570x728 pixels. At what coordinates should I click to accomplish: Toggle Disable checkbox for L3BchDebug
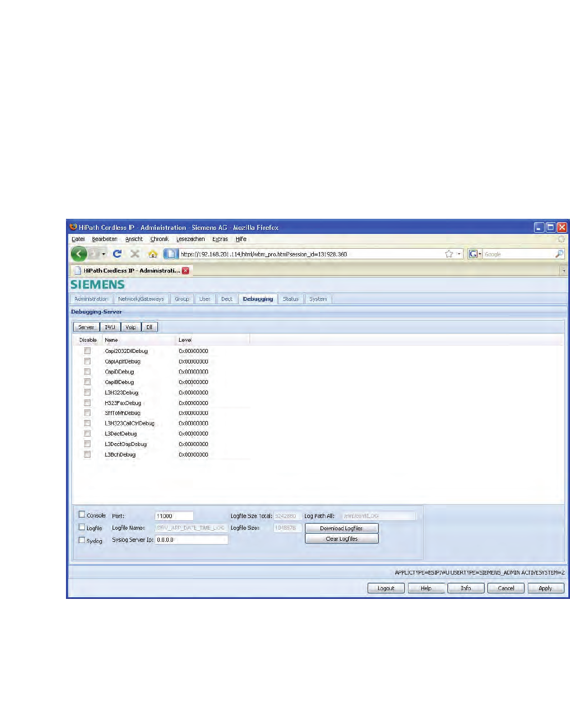click(87, 454)
